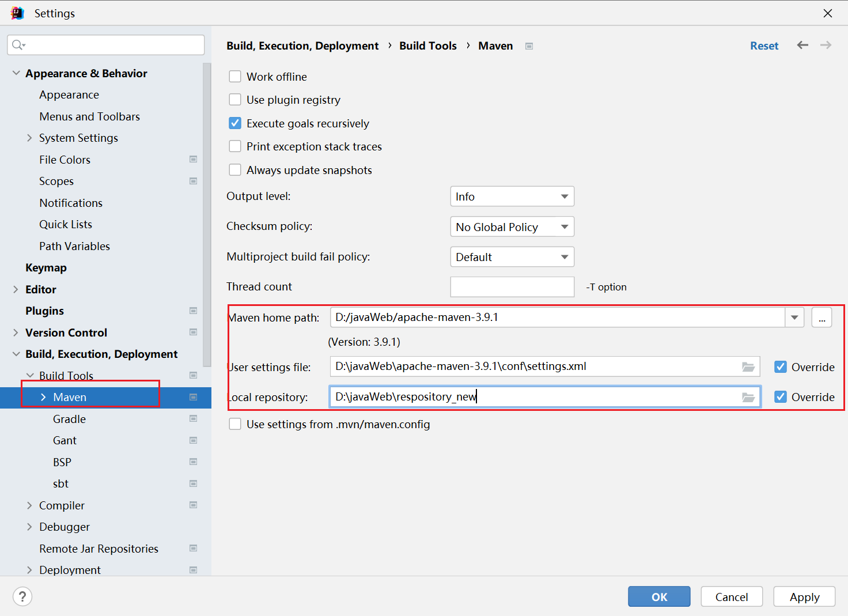Open help with question mark button
Screen dimensions: 848x616
pos(22,596)
